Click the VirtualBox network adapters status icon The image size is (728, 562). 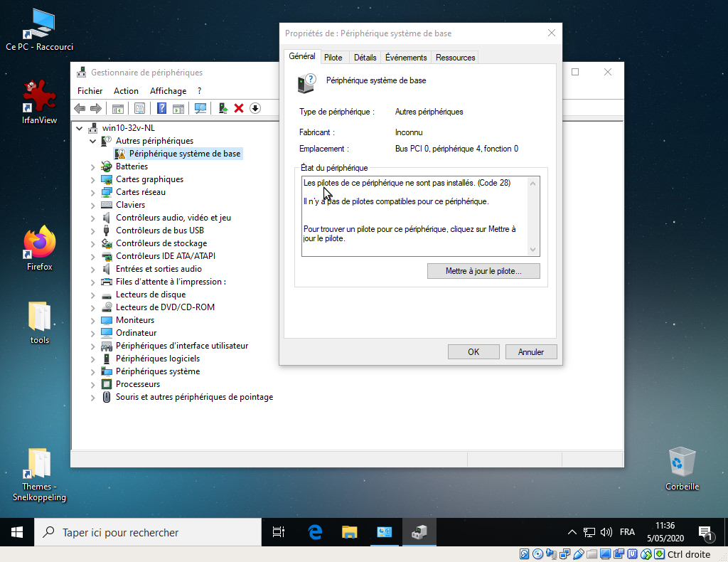click(x=565, y=554)
